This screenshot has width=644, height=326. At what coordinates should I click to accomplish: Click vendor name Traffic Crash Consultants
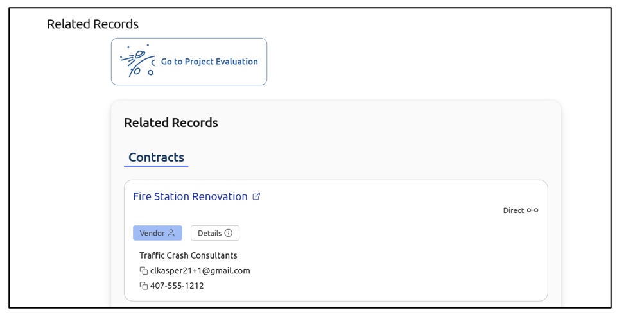188,255
